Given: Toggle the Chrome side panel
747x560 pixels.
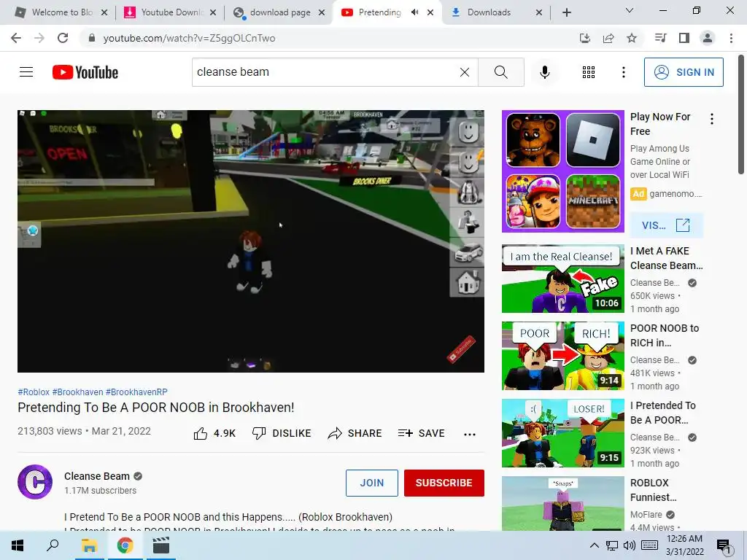Looking at the screenshot, I should pyautogui.click(x=684, y=38).
